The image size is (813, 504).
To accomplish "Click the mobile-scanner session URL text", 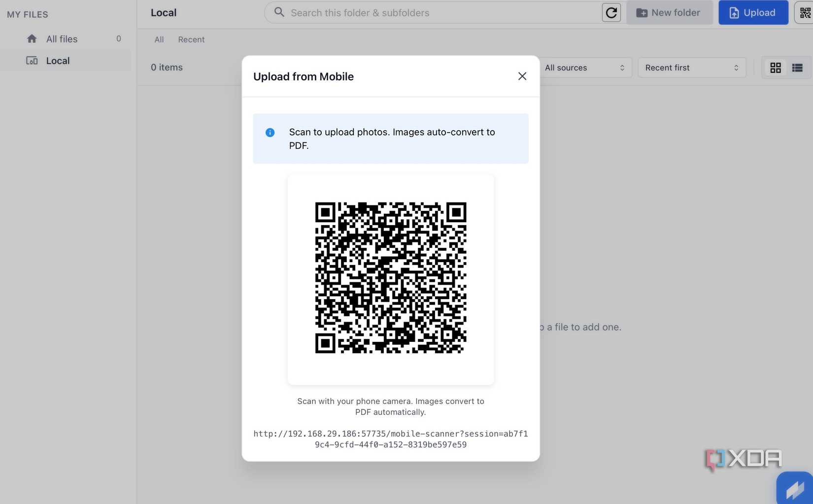I will point(391,439).
